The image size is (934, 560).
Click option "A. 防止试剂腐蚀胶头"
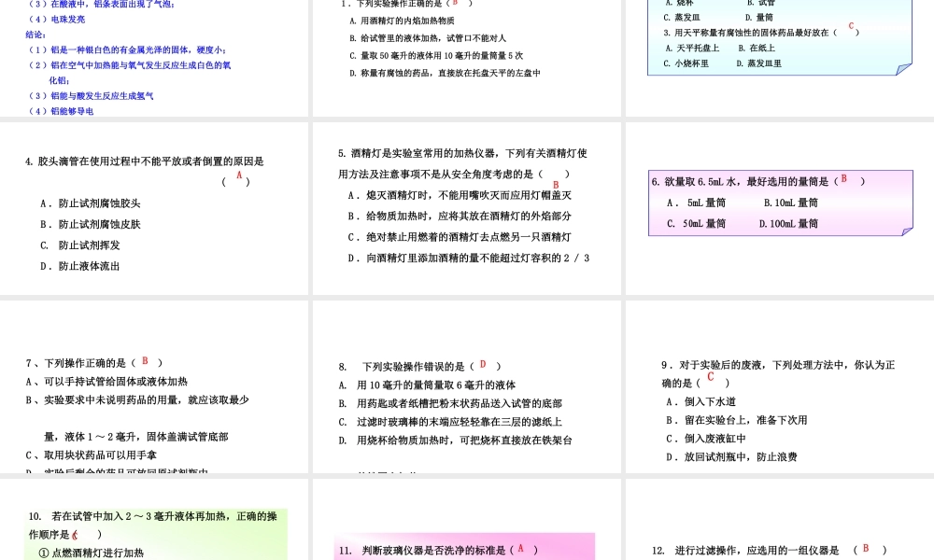[91, 203]
